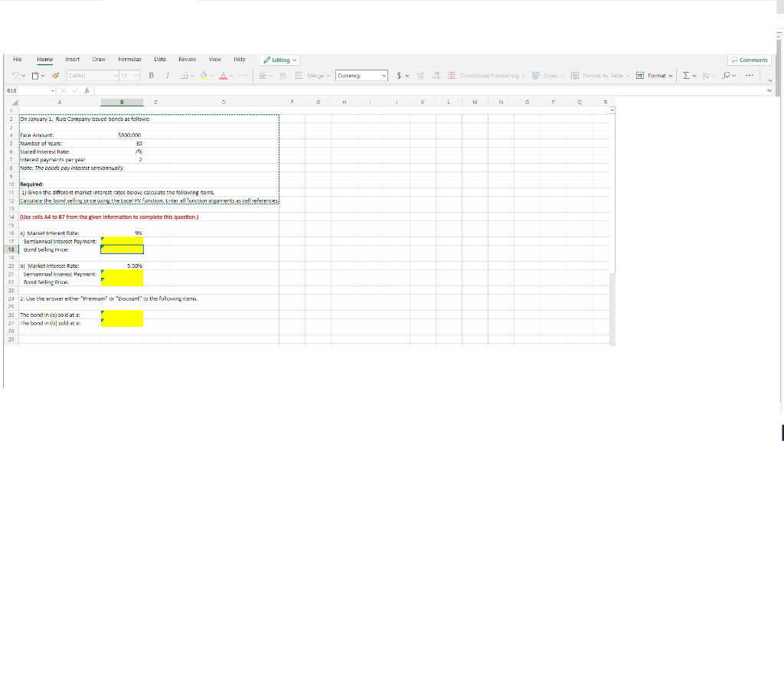The width and height of the screenshot is (784, 685).
Task: Apply accounting number format with dollar icon
Action: click(x=398, y=76)
